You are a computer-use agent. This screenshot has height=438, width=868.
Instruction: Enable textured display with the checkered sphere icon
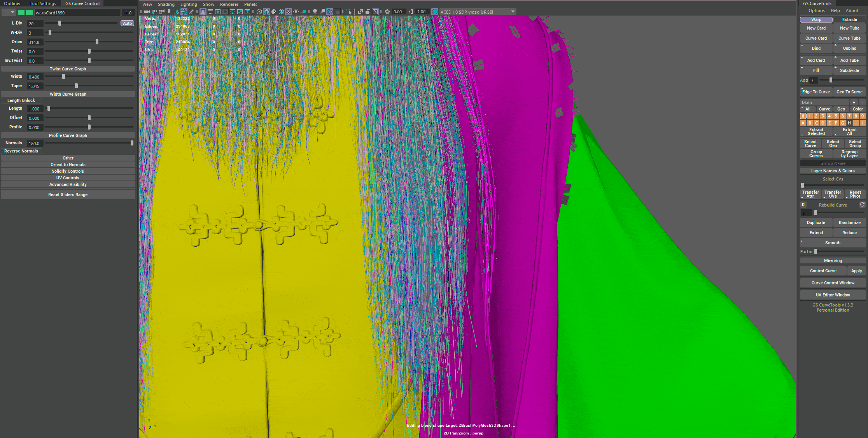pyautogui.click(x=289, y=12)
